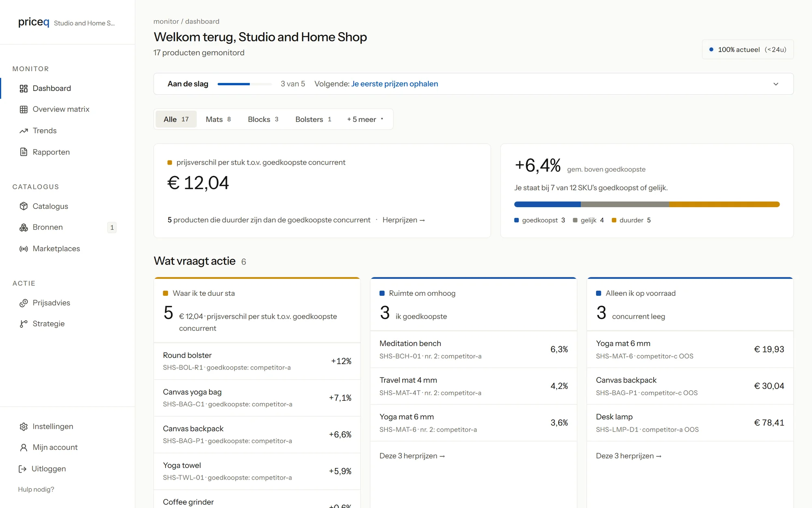Viewport: 812px width, 508px height.
Task: Click the 100% actueel status badge
Action: 747,50
